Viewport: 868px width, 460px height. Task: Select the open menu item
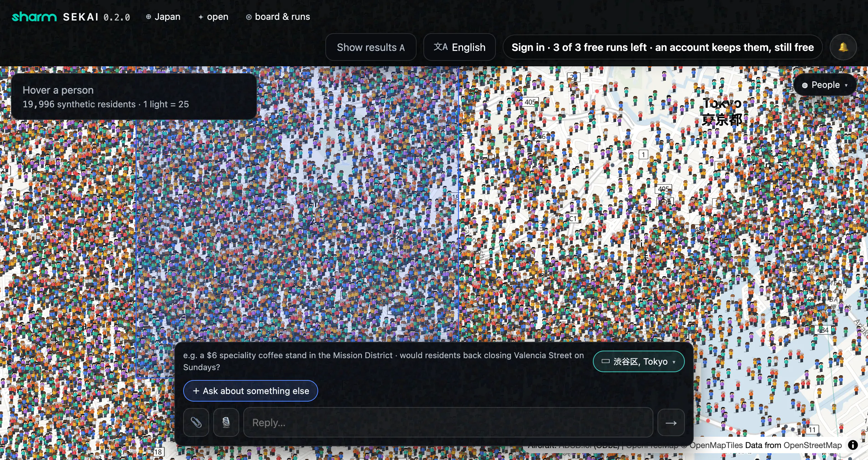[x=213, y=17]
